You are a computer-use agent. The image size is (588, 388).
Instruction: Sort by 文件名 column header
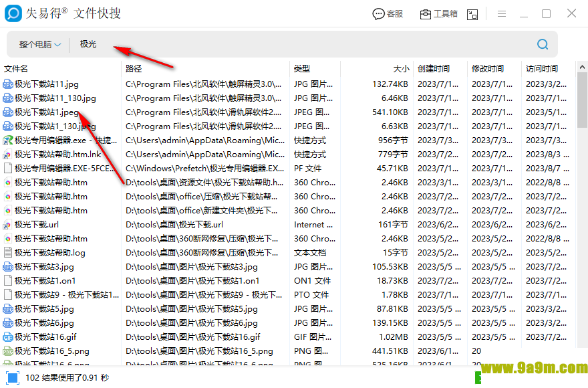coord(16,69)
